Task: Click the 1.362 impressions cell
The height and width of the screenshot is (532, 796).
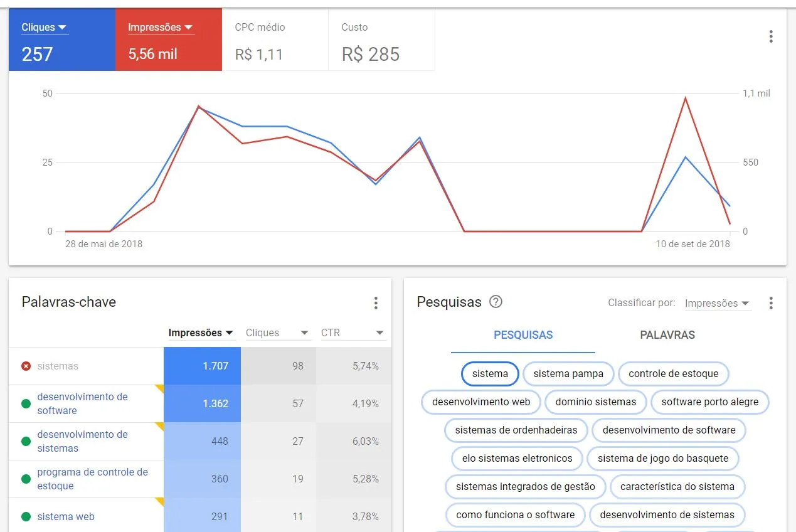Action: coord(202,403)
